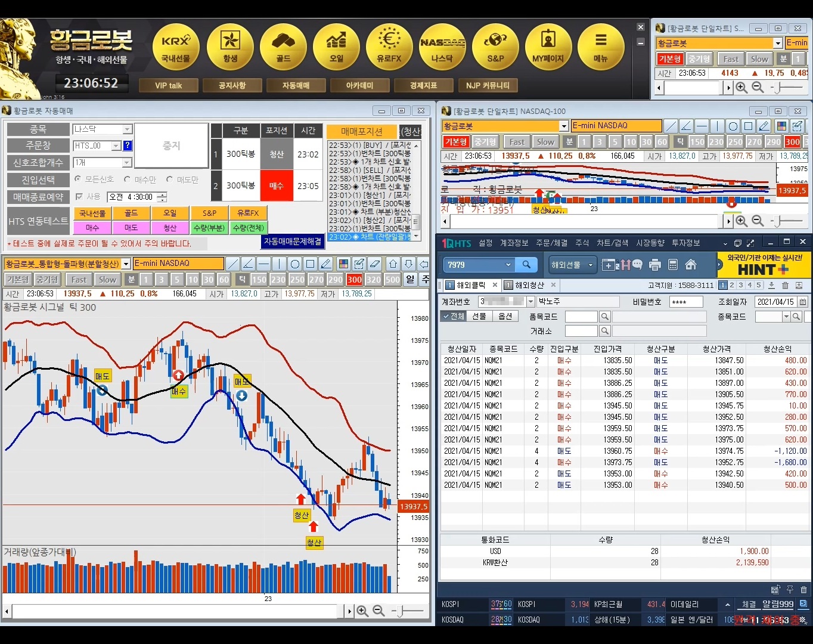Image resolution: width=813 pixels, height=644 pixels.
Task: Expand 종목 dropdown showing 나스닥
Action: [x=127, y=129]
